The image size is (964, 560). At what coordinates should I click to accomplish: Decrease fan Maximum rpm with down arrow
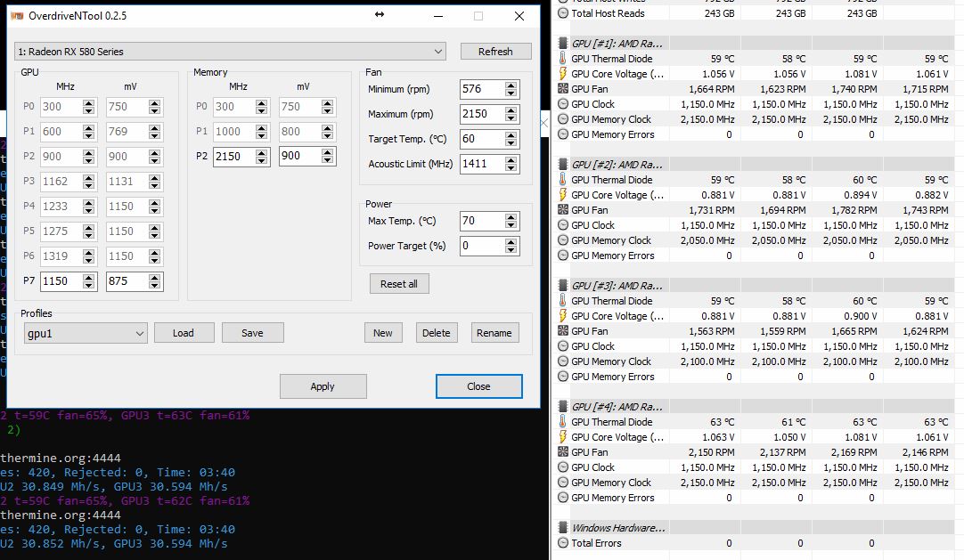(x=511, y=118)
